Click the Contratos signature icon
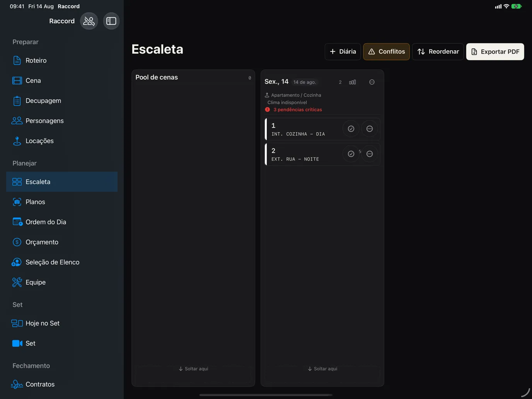The image size is (532, 399). click(x=17, y=384)
